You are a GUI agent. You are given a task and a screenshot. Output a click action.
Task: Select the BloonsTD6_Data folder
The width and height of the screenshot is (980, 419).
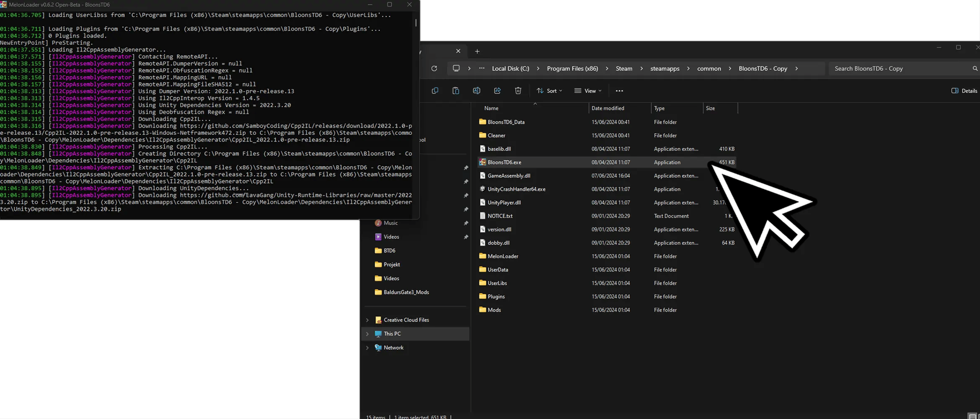pos(506,122)
